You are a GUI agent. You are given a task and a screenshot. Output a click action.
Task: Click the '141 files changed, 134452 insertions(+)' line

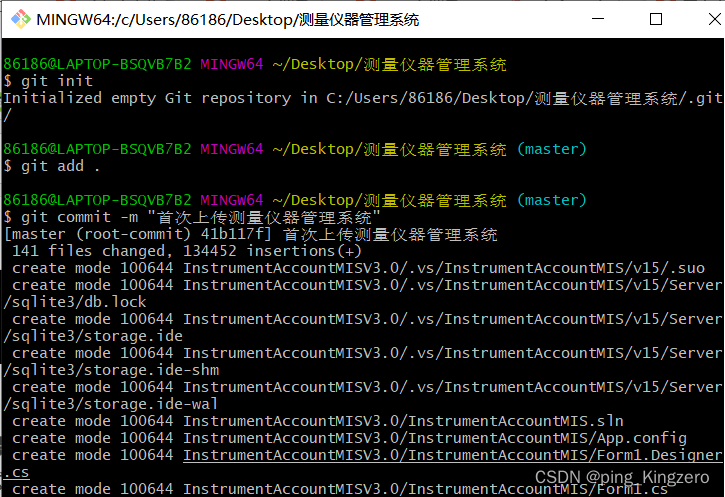point(186,251)
